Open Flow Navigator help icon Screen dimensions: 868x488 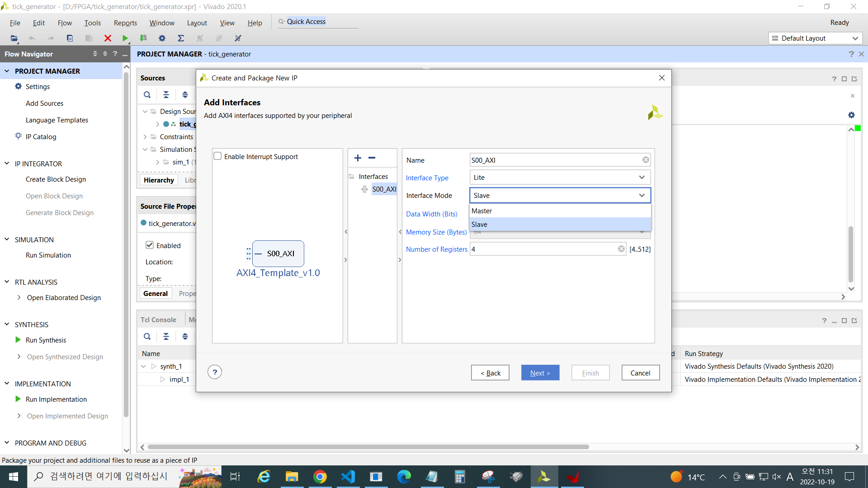coord(115,54)
